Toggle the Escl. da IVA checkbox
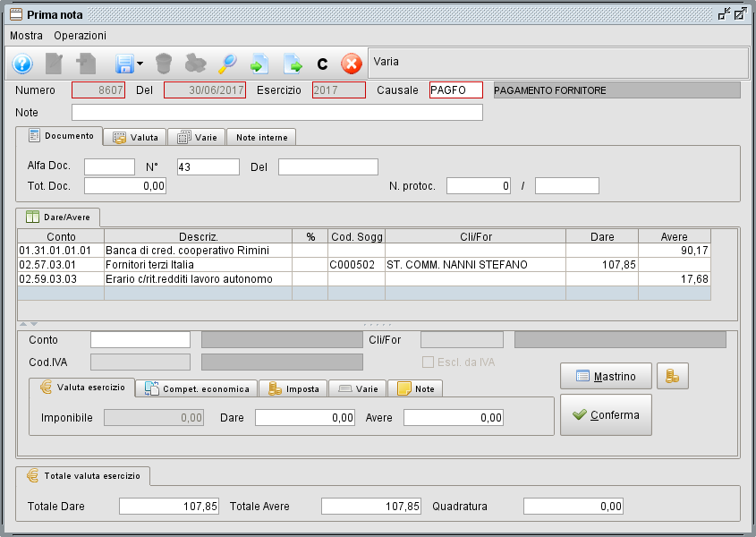756x537 pixels. click(x=428, y=362)
